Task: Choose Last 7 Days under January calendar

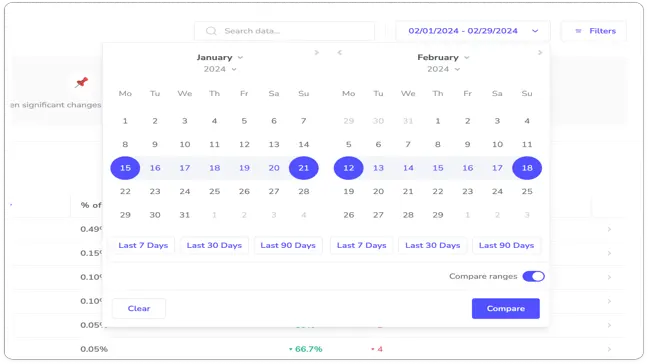Action: click(143, 245)
